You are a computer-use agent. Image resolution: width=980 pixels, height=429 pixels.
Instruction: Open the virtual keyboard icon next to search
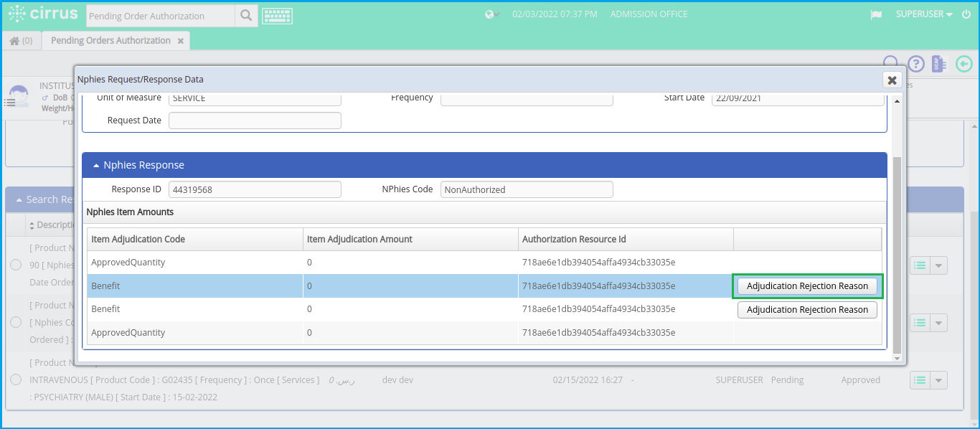(277, 15)
